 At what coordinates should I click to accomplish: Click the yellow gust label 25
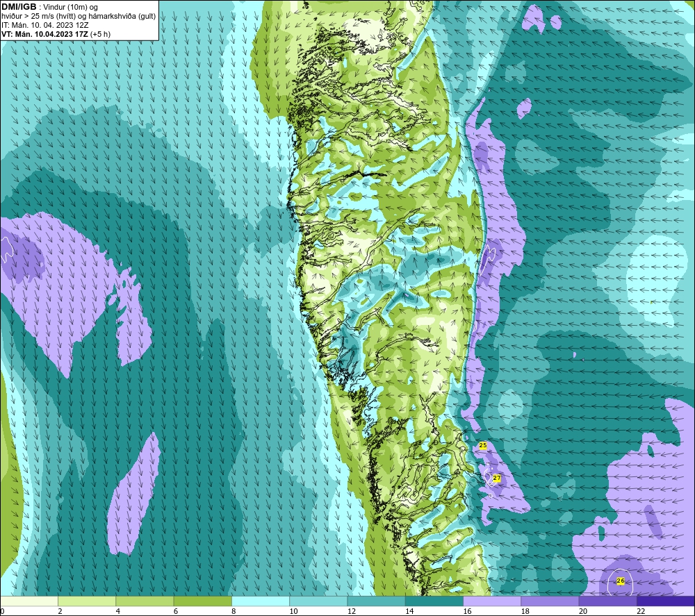tap(483, 445)
